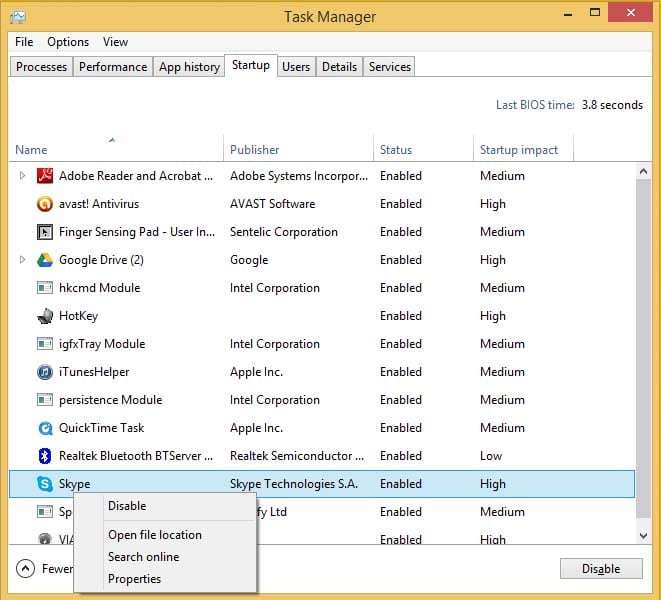Click the iTunesHelper icon

click(45, 372)
